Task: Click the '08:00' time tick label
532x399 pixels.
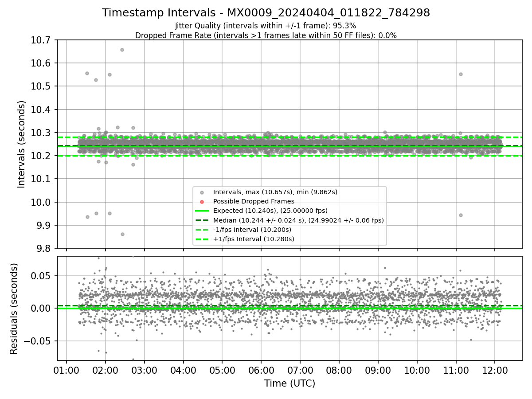Action: [339, 370]
